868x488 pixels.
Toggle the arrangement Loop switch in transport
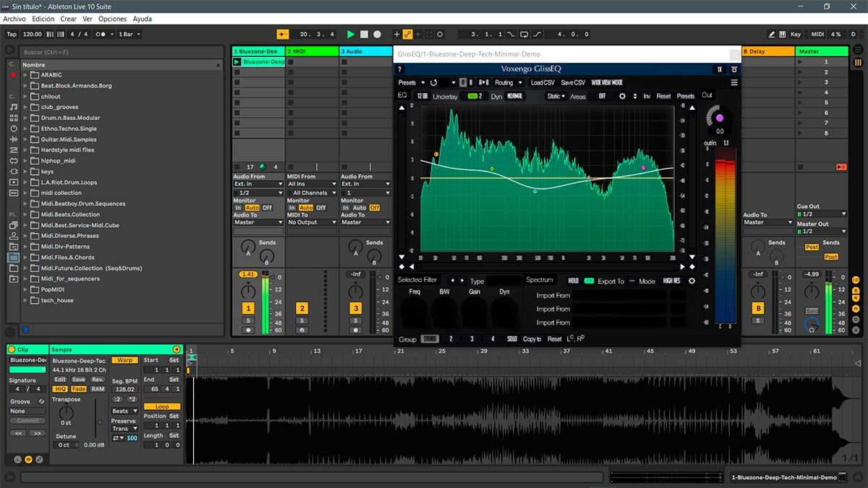pyautogui.click(x=524, y=34)
